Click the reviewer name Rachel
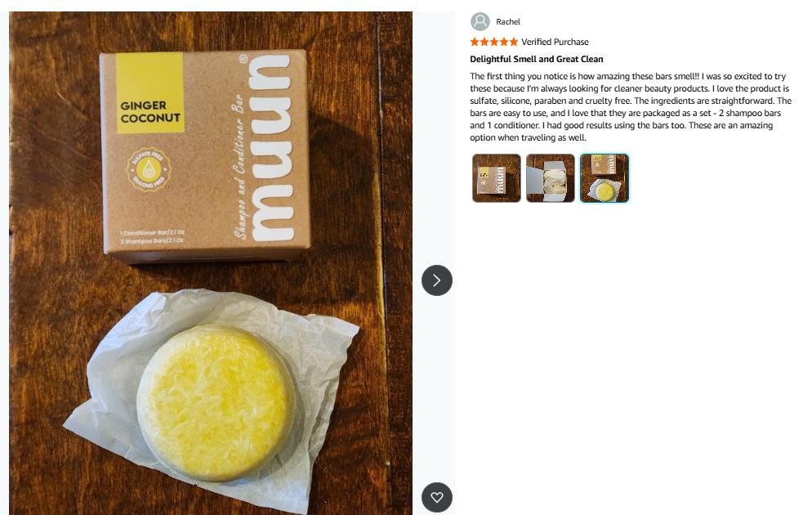The image size is (812, 515). (x=507, y=22)
